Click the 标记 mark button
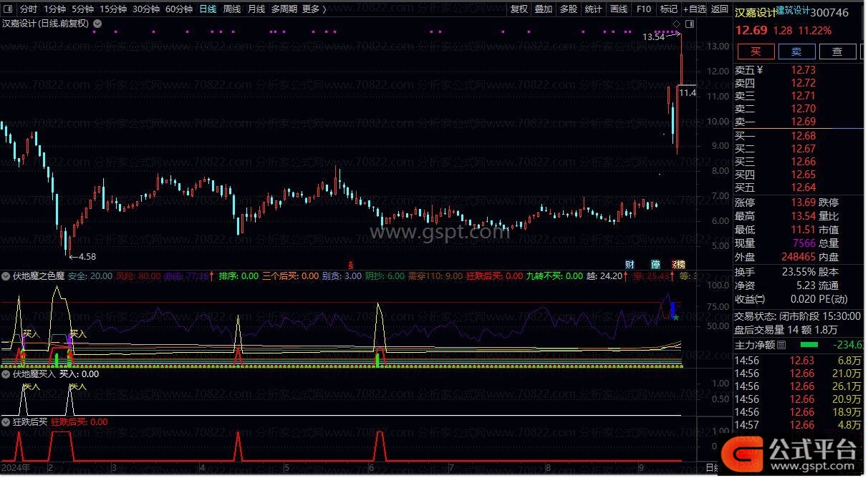The image size is (868, 478). (668, 9)
